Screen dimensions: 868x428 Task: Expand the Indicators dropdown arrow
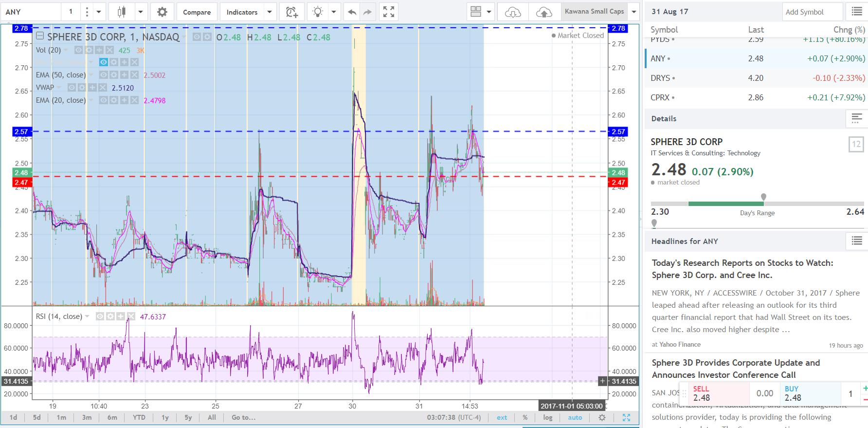click(269, 12)
